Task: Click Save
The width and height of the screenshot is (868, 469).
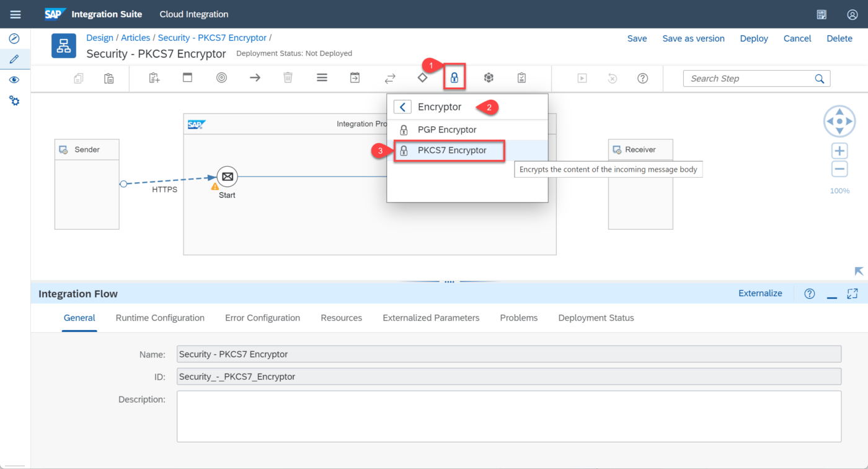Action: point(637,38)
